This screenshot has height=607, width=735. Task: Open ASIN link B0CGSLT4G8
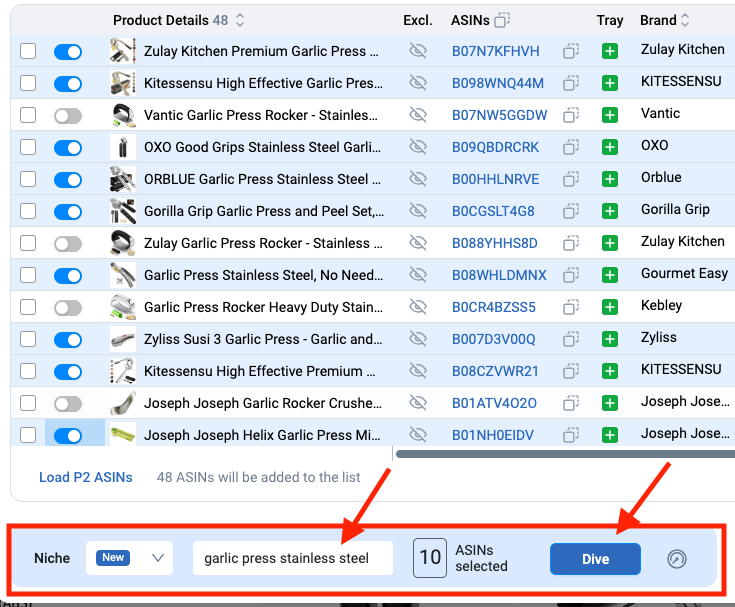tap(493, 211)
